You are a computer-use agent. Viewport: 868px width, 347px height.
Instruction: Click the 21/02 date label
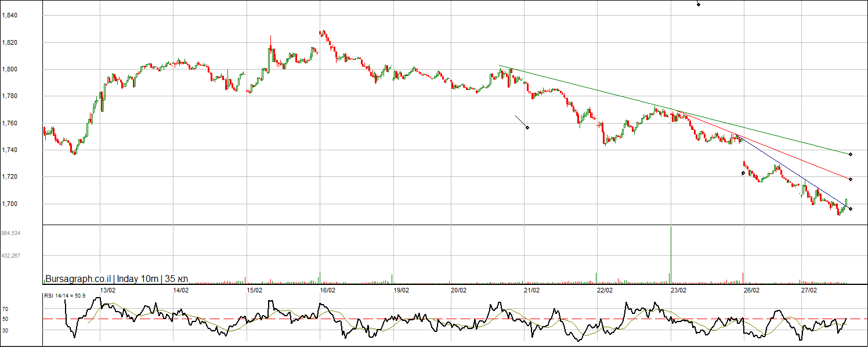click(532, 290)
